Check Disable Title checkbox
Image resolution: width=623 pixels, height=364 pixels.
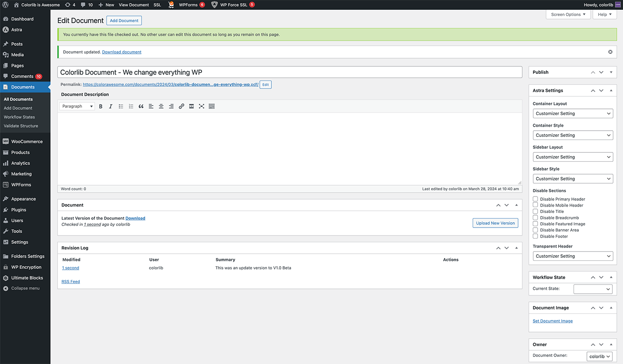pyautogui.click(x=535, y=212)
